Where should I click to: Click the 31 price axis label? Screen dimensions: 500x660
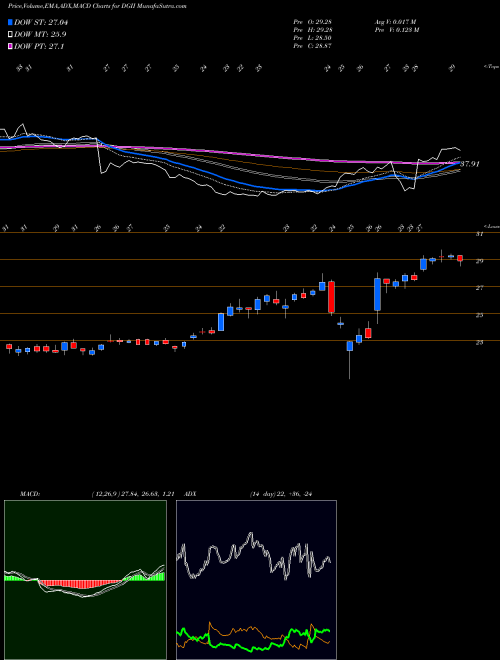click(479, 234)
